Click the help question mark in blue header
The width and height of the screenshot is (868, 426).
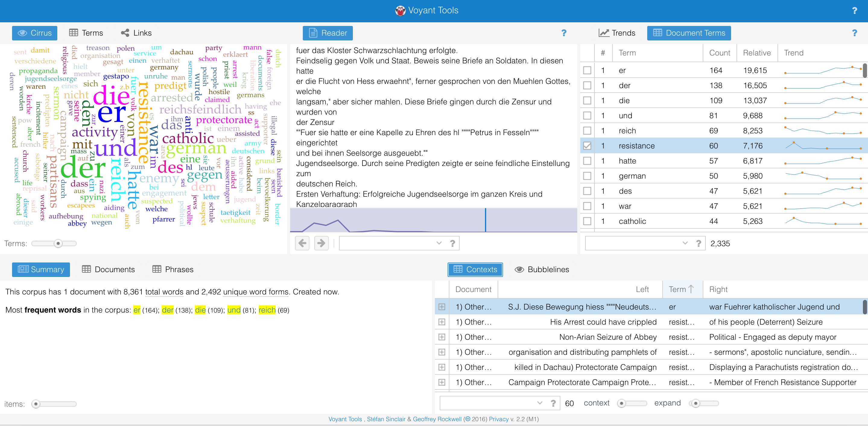854,11
